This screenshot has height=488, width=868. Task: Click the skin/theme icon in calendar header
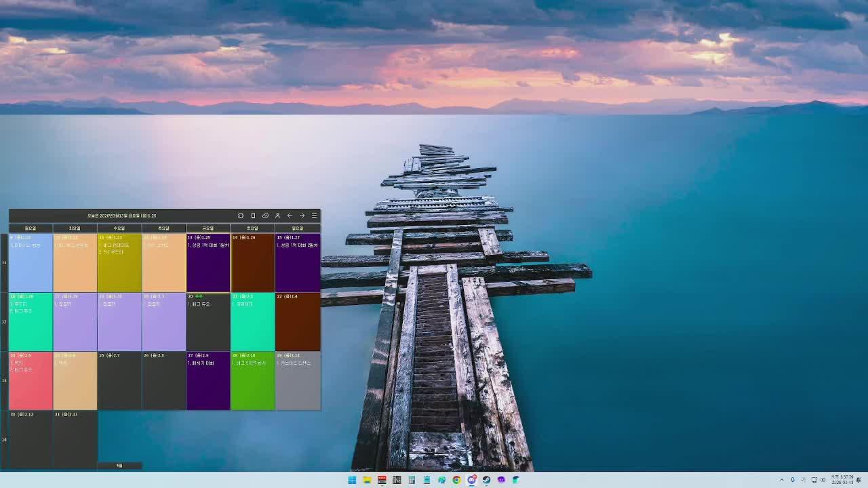pos(241,216)
